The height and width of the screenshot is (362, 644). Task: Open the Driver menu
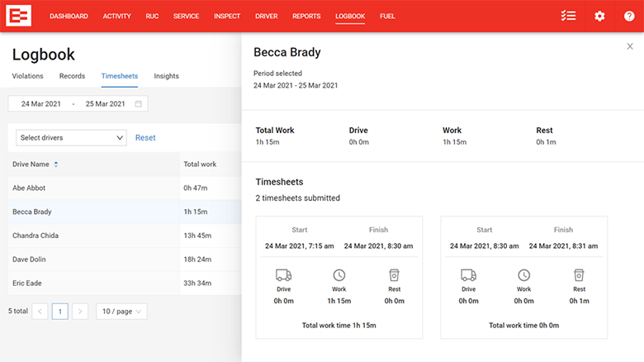(267, 16)
